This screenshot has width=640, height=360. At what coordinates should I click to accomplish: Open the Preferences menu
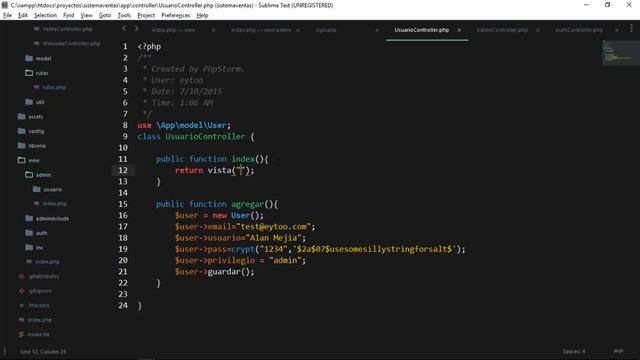coord(176,15)
